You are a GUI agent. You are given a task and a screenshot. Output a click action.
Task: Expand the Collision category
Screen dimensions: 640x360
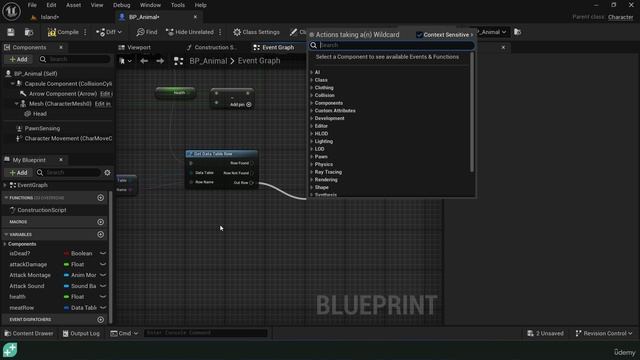pyautogui.click(x=312, y=96)
